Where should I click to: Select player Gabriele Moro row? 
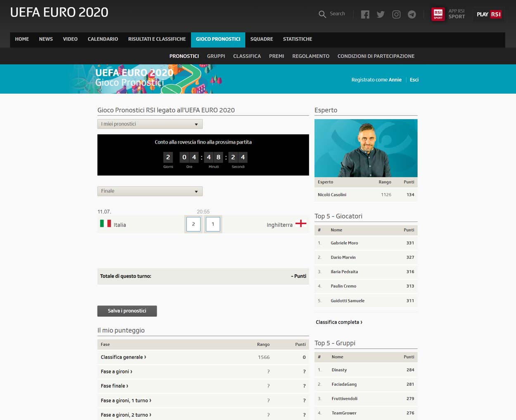point(366,243)
